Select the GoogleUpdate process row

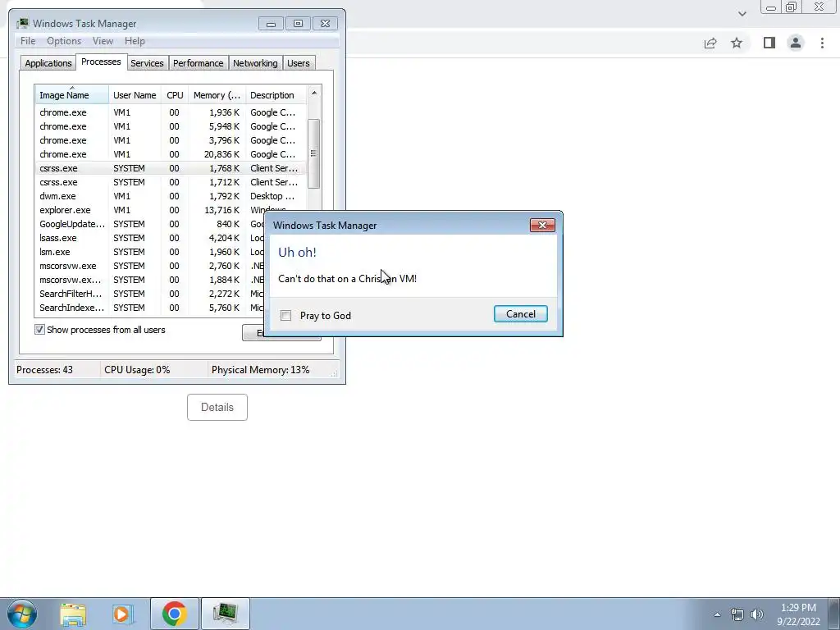(x=150, y=224)
